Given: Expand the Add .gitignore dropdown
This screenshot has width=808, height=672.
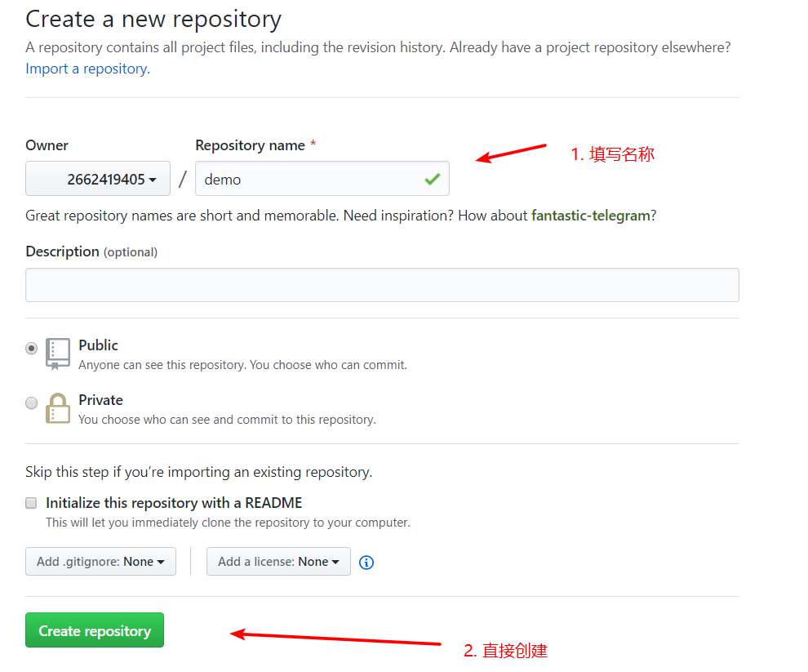Looking at the screenshot, I should [100, 562].
